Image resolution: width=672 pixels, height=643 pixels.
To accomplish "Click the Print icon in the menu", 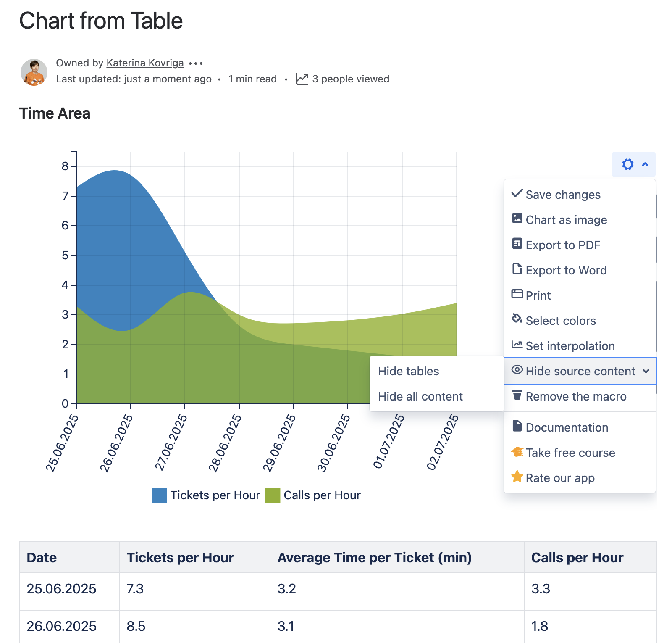I will pos(517,294).
